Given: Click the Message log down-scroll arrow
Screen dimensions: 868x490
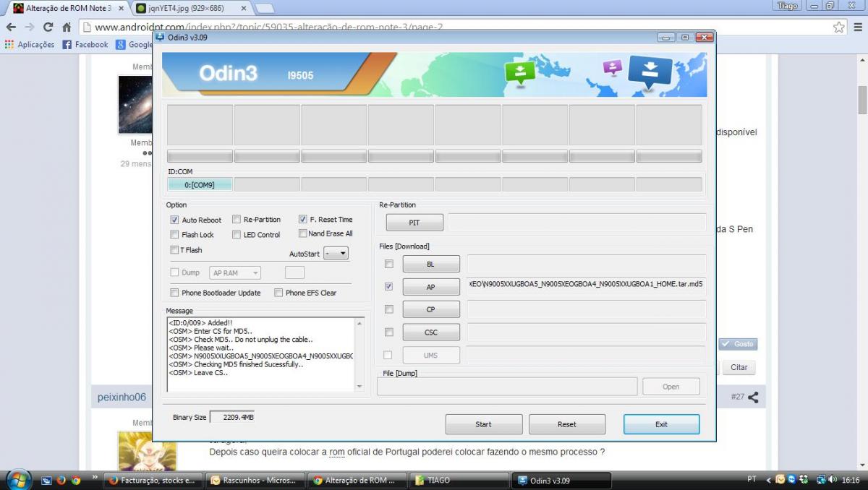Looking at the screenshot, I should point(359,387).
